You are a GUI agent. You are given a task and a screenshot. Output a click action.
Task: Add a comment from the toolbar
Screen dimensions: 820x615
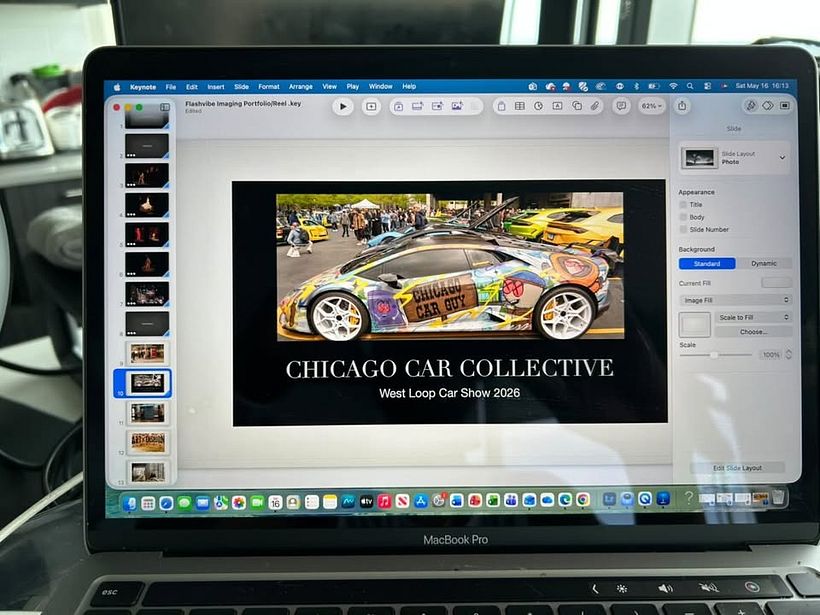coord(621,106)
